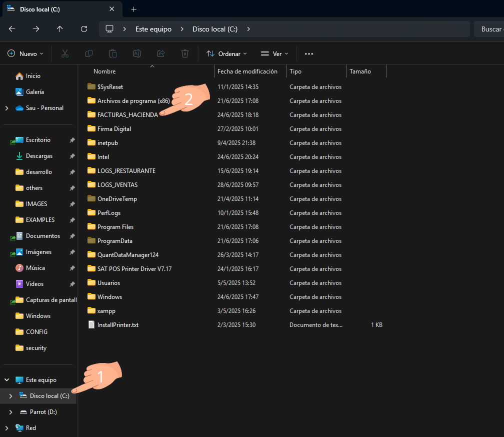Image resolution: width=504 pixels, height=437 pixels.
Task: Select the Usuarios folder icon
Action: [x=91, y=282]
